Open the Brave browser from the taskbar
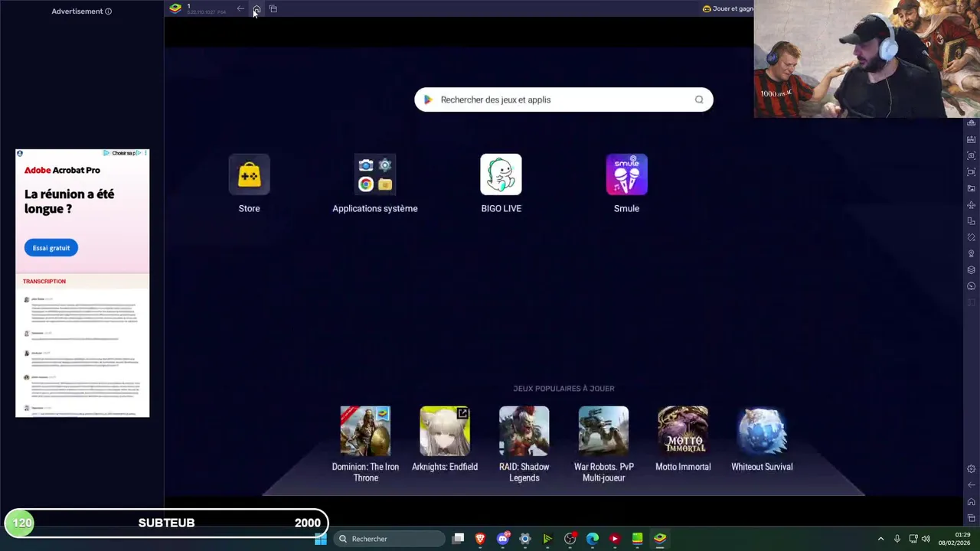Viewport: 980px width, 551px height. [x=480, y=539]
